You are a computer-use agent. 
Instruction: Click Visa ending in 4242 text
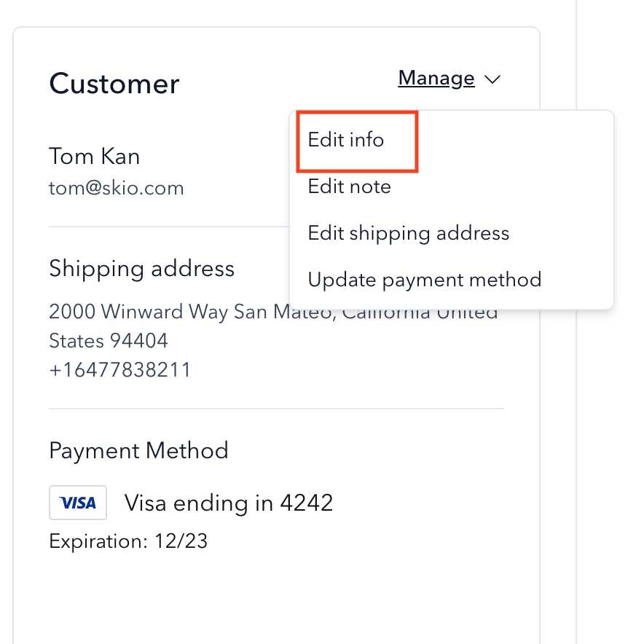pos(229,503)
